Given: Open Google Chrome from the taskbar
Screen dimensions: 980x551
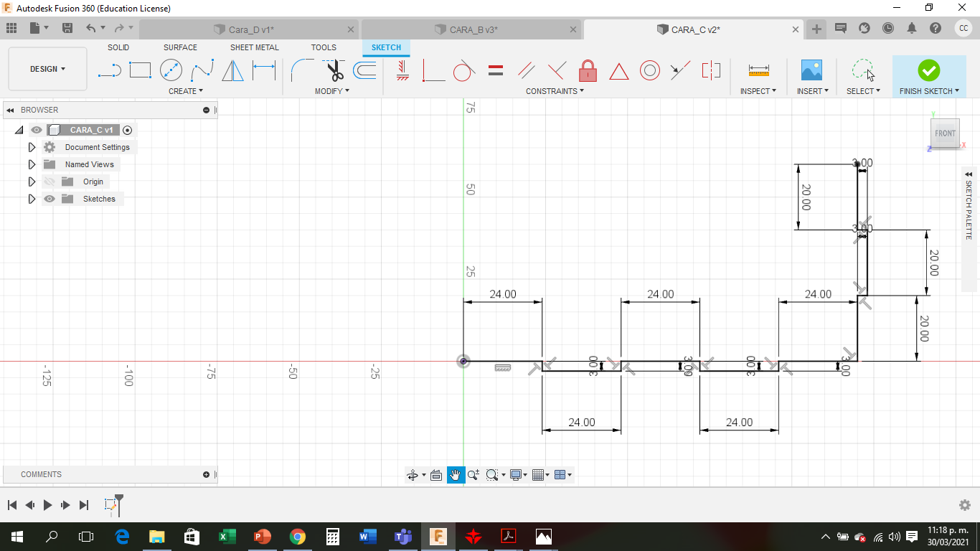Looking at the screenshot, I should coord(297,537).
